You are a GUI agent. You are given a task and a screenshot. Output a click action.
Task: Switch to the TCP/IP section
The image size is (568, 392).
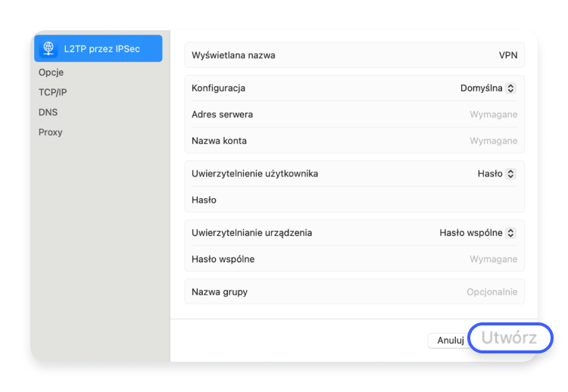coord(52,92)
